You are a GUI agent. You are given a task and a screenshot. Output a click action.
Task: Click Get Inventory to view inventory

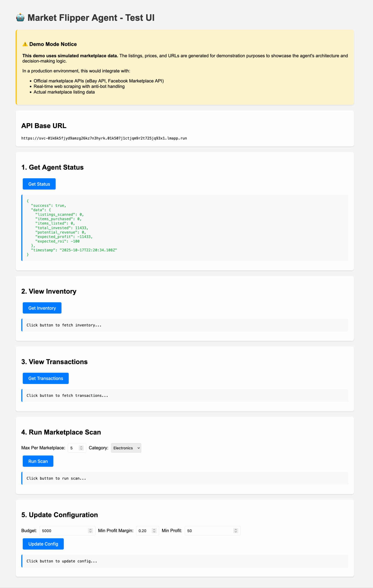(42, 308)
